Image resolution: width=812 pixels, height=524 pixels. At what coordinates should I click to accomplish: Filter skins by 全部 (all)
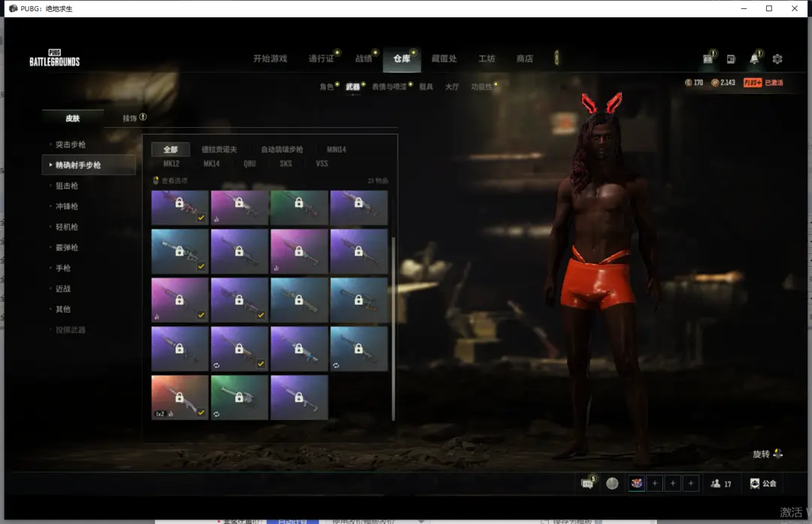[x=171, y=149]
